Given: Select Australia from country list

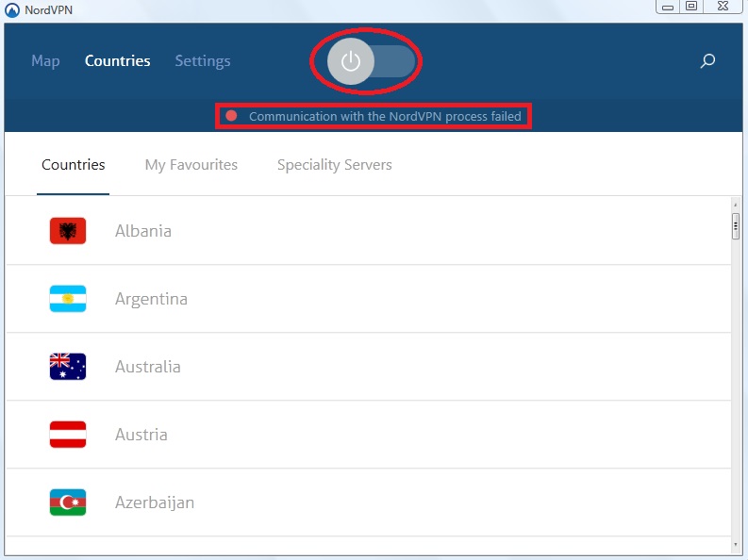Looking at the screenshot, I should 368,367.
